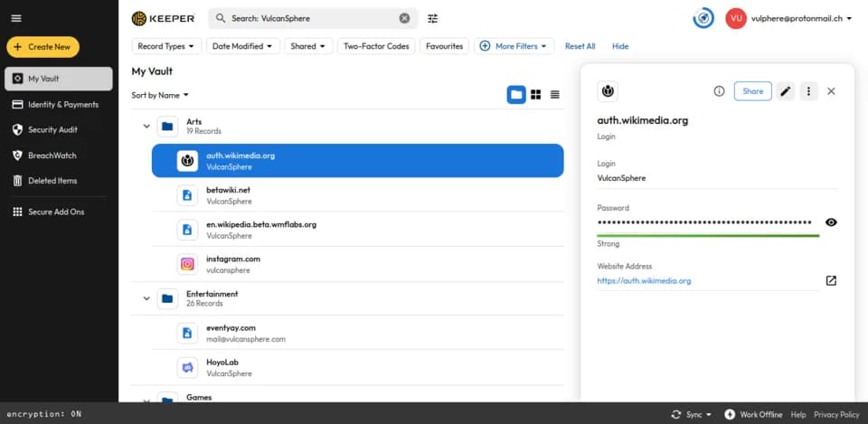This screenshot has height=424, width=868.
Task: Expand the Record Types filter
Action: [166, 46]
